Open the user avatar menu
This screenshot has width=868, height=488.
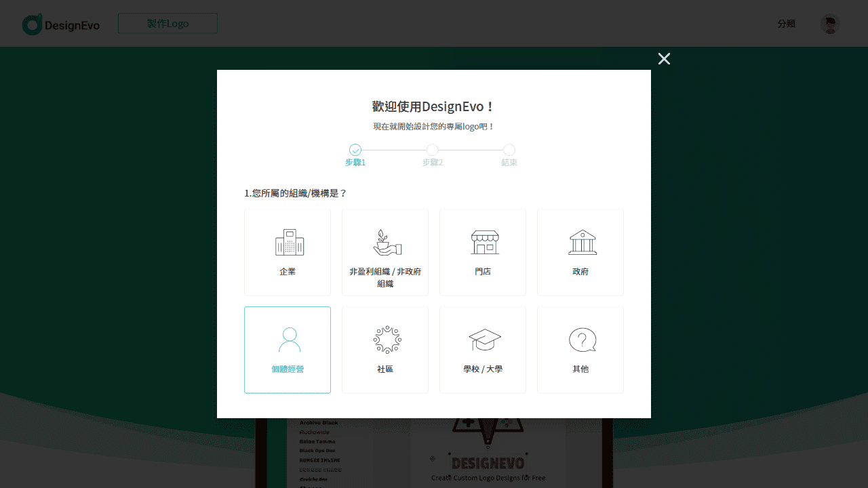point(830,24)
